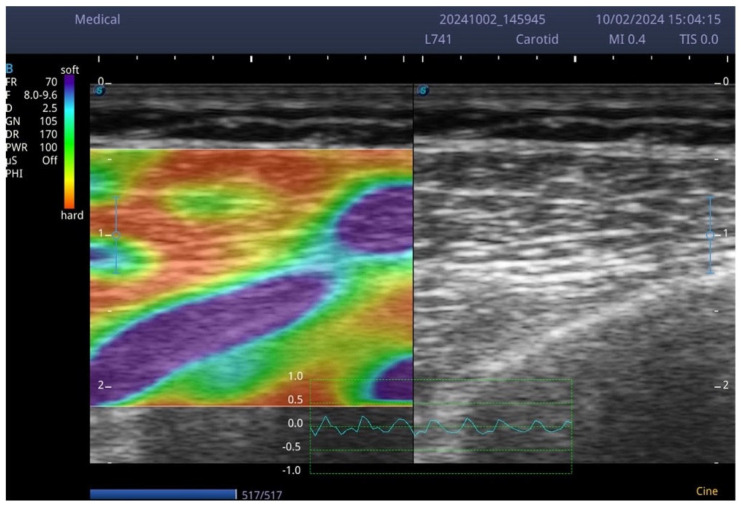Viewport: 742px width, 509px height.
Task: Click the MI 0.4 indicator
Action: click(x=627, y=39)
